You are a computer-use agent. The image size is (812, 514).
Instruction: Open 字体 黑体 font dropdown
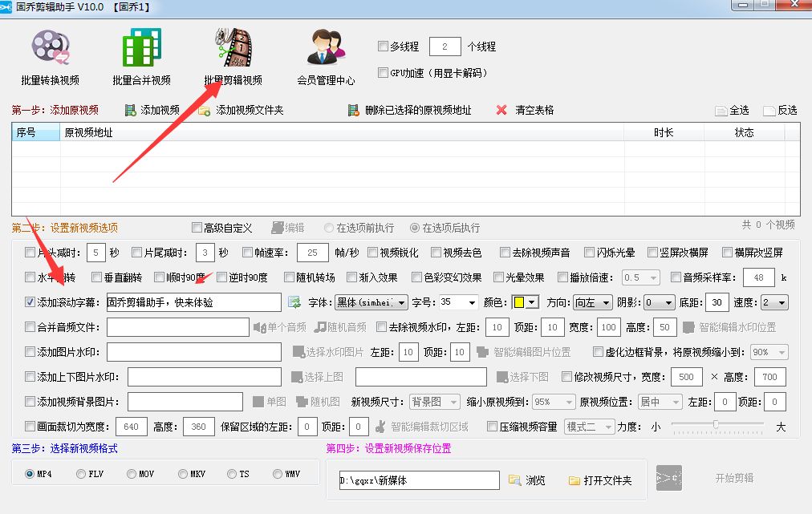tap(371, 302)
